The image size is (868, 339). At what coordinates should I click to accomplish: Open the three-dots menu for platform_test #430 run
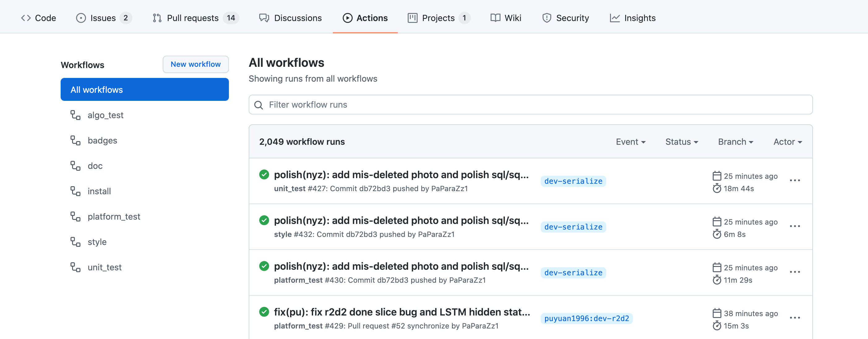[795, 272]
